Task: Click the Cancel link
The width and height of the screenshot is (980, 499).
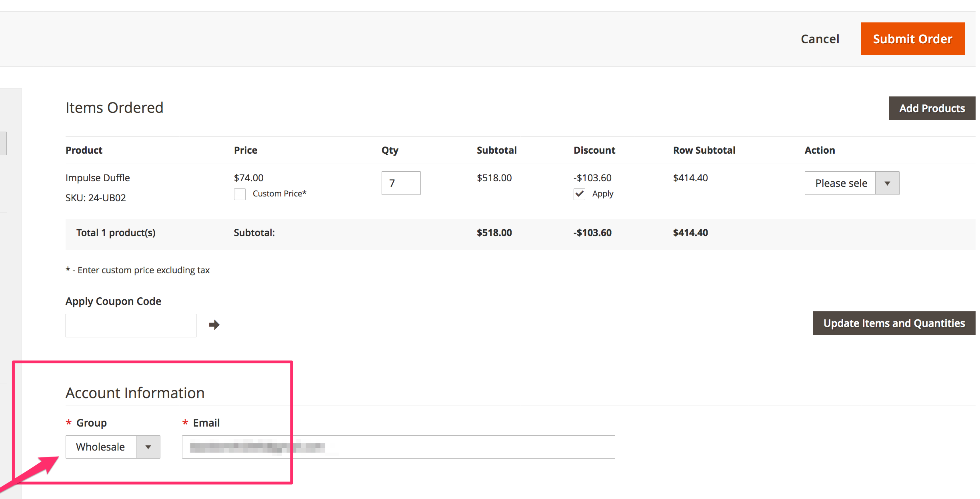Action: click(820, 39)
